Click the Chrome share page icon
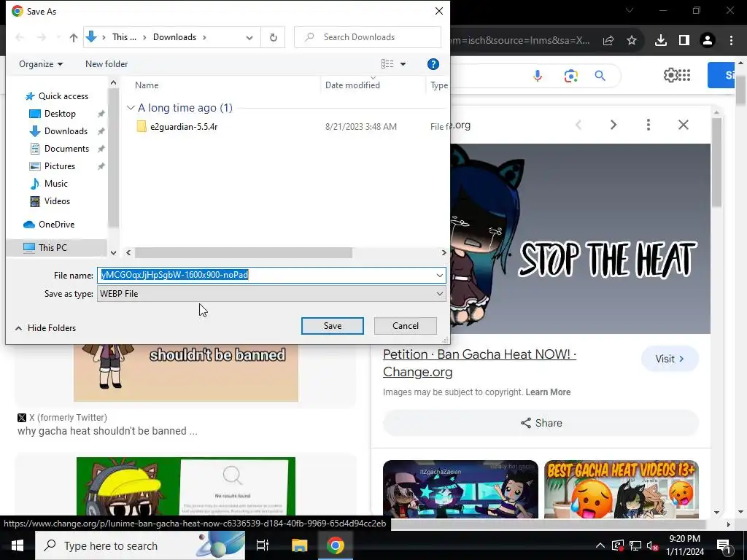This screenshot has width=747, height=560. point(608,41)
